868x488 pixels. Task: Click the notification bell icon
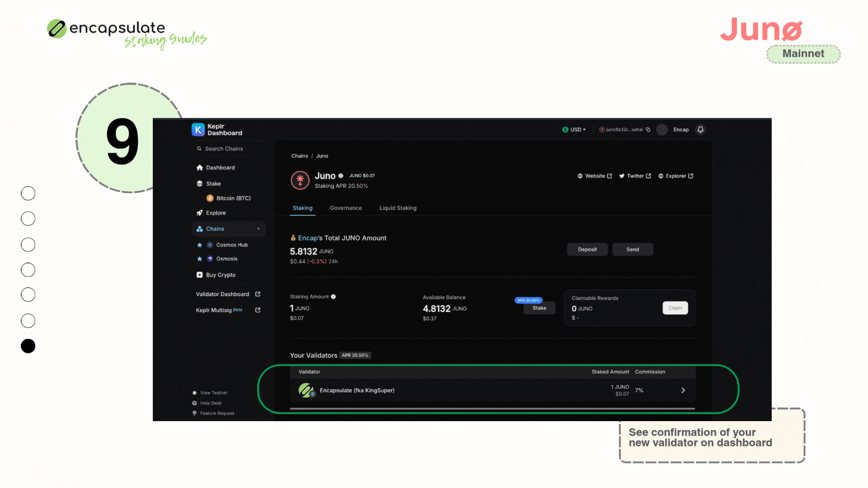pos(700,130)
